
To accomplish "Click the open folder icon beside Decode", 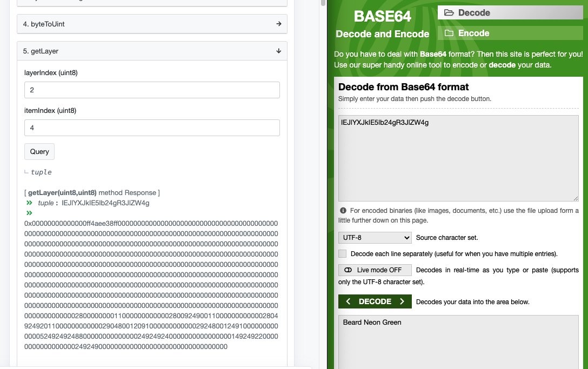I will [449, 13].
